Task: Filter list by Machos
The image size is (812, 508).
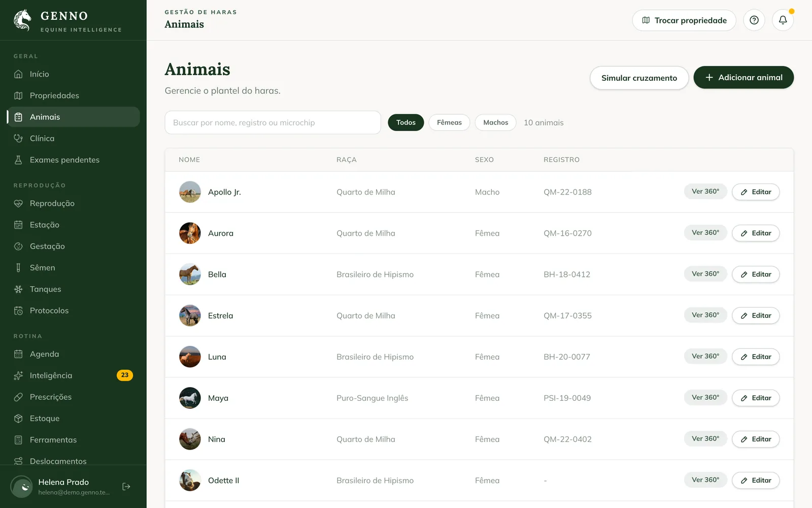Action: click(495, 122)
